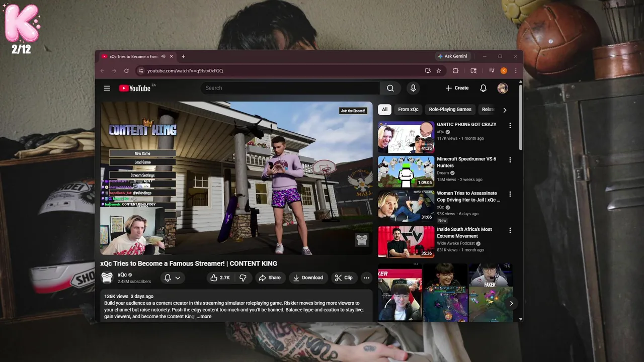
Task: Click the video title text xQc Tries
Action: (189, 263)
